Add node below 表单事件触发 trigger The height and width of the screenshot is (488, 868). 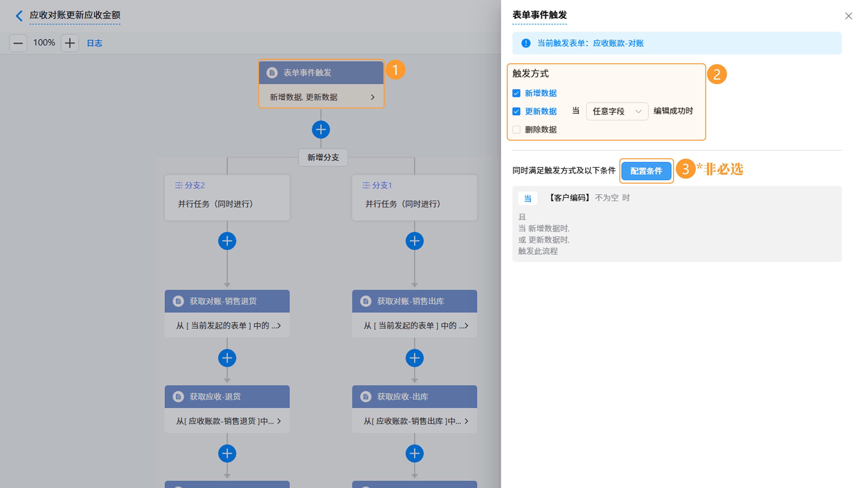pos(321,130)
